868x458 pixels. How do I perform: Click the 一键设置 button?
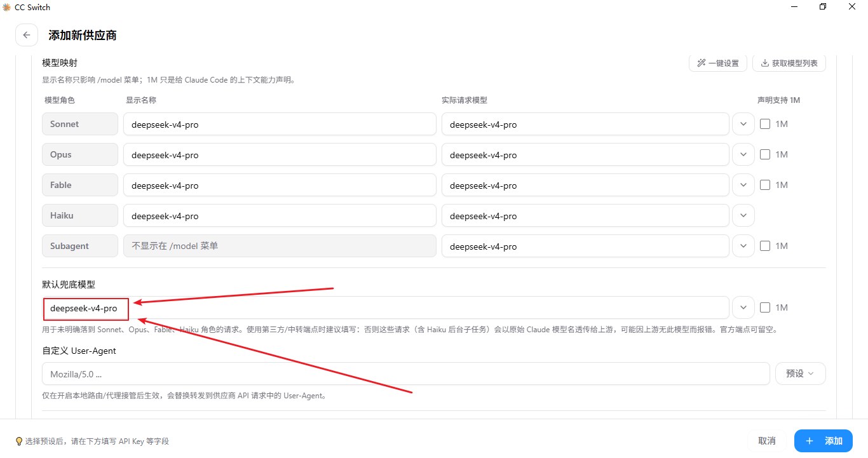click(x=718, y=63)
